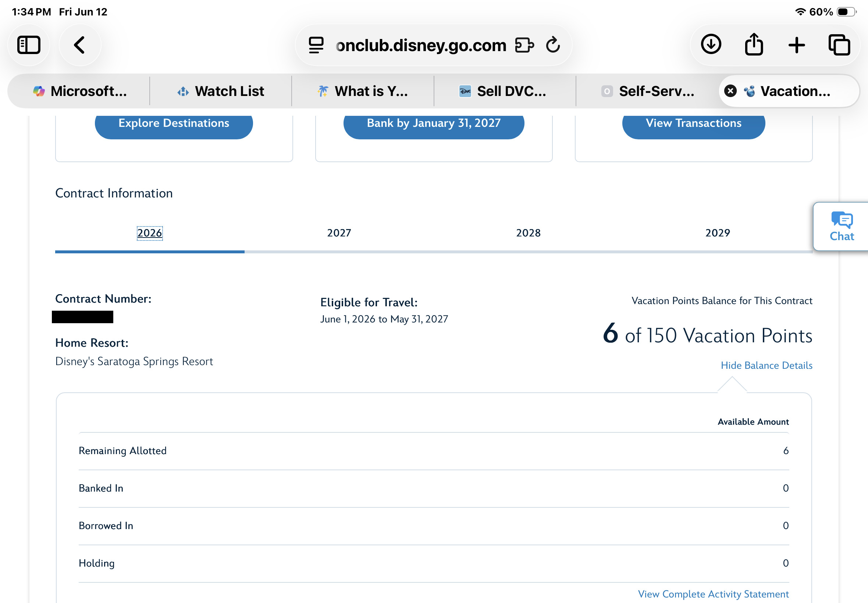Click the Banked In row label
The height and width of the screenshot is (603, 868).
point(101,488)
